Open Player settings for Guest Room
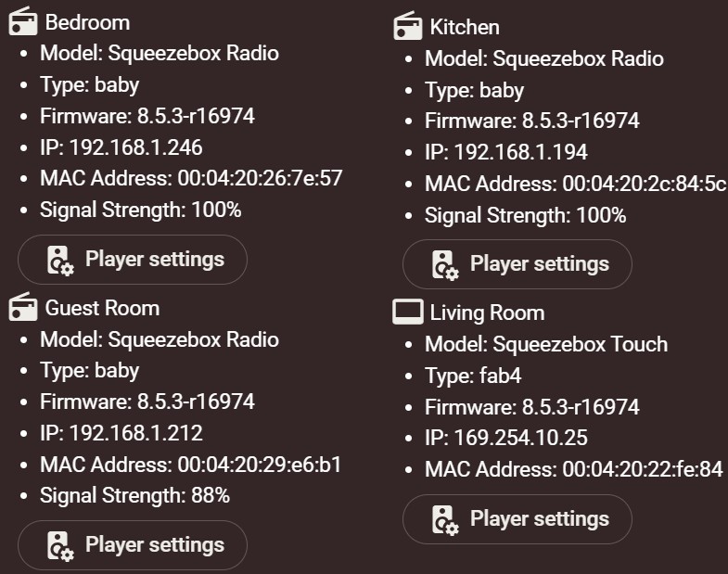 (133, 545)
